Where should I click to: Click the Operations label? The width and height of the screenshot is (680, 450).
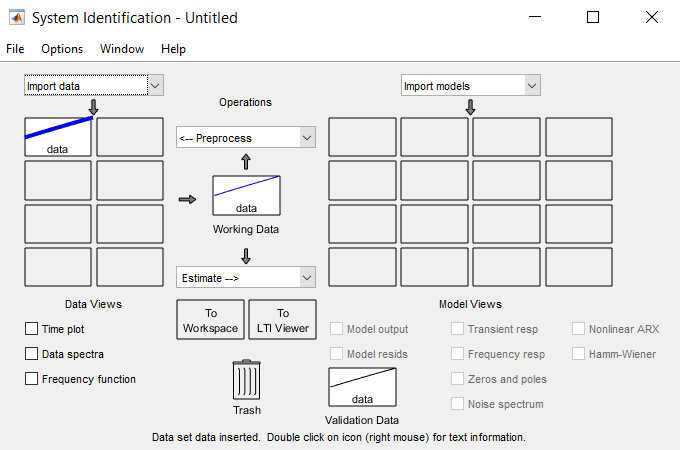click(x=245, y=102)
